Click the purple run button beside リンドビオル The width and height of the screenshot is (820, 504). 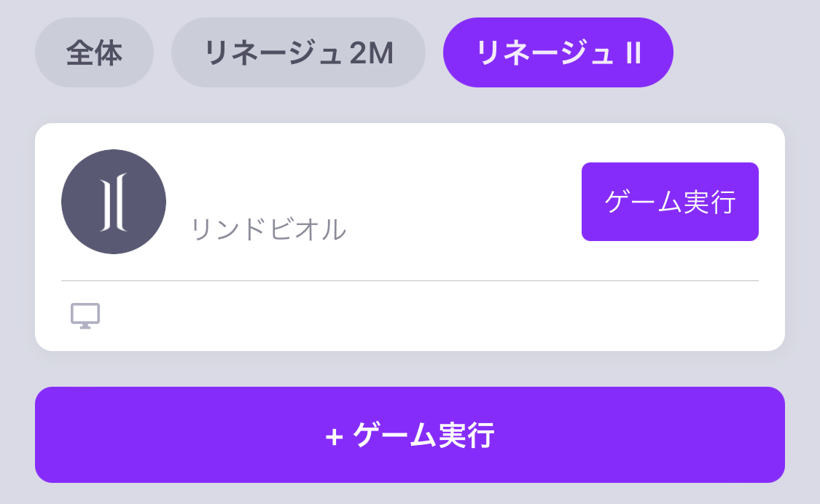(x=670, y=202)
